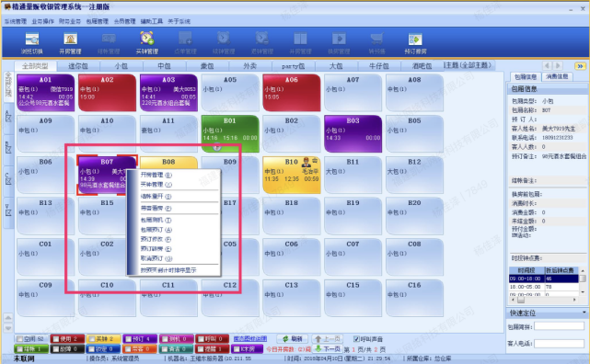
Task: Expand the yellow double-arrow panel toggle
Action: 580,66
